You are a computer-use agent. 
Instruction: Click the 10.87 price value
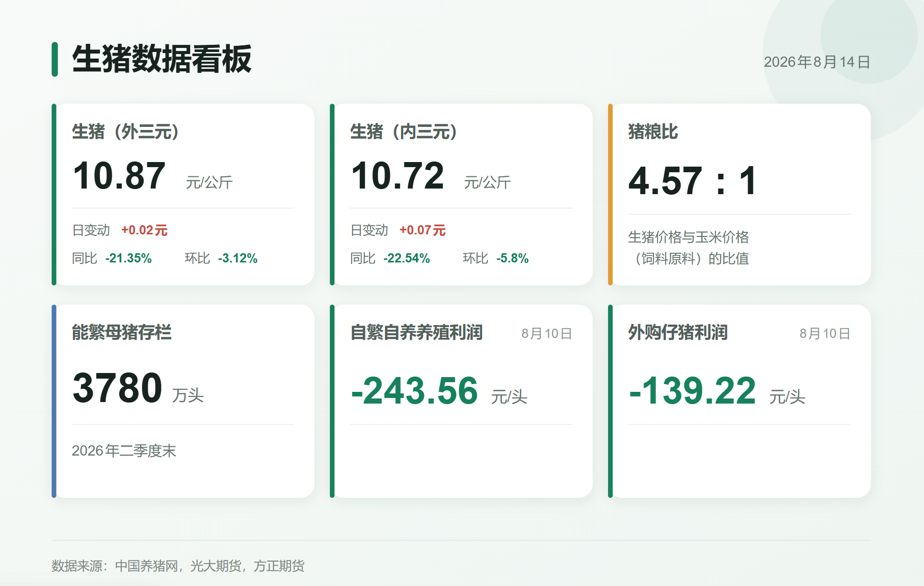coord(119,176)
